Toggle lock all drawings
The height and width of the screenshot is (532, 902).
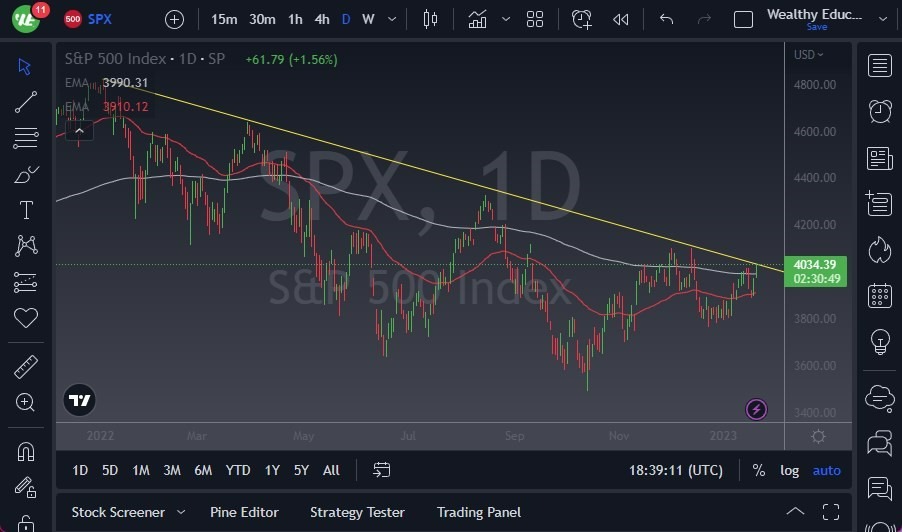pos(26,523)
